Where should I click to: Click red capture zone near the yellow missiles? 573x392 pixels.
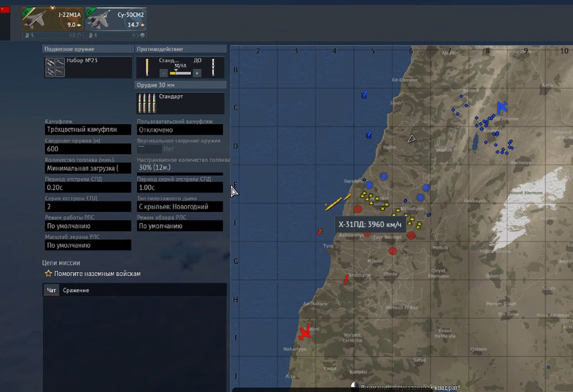[x=358, y=209]
